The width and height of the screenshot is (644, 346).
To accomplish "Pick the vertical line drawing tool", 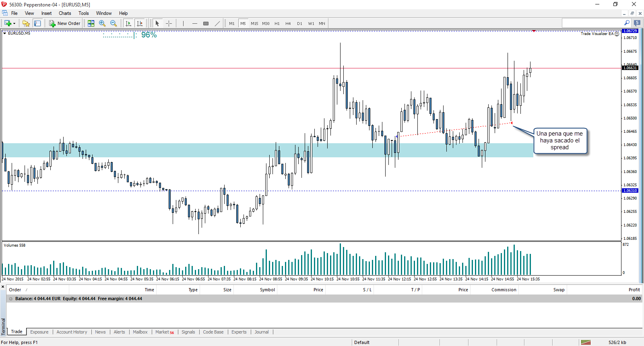I will tap(183, 23).
